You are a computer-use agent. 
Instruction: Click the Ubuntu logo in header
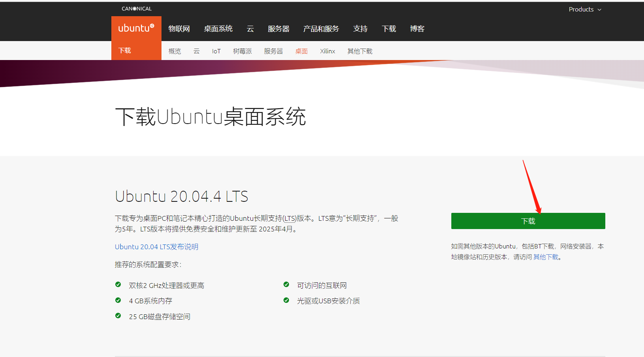[136, 28]
